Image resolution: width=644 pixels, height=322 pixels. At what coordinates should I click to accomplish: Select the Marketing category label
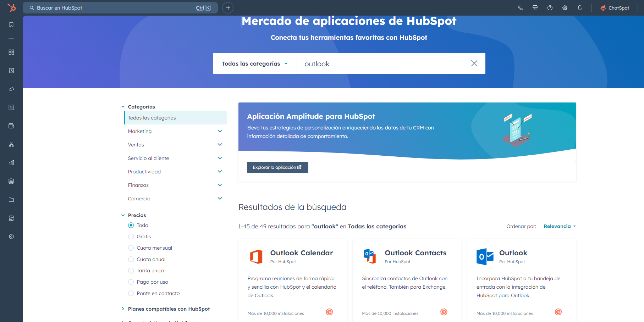[140, 131]
